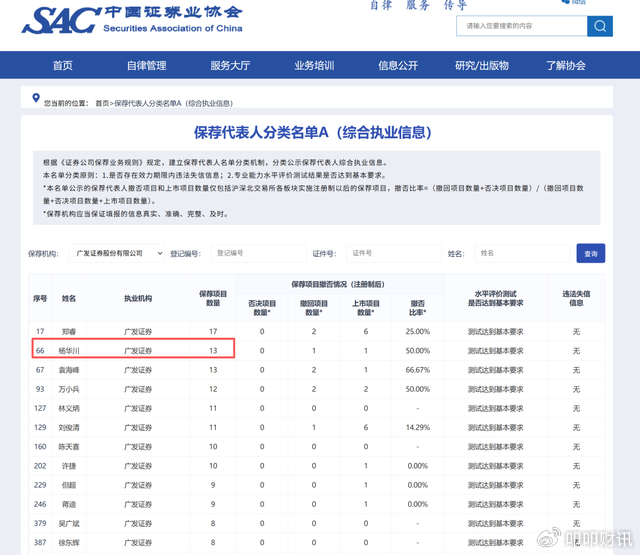640x555 pixels.
Task: Click the name 袁海峰 in row 67
Action: [x=69, y=370]
